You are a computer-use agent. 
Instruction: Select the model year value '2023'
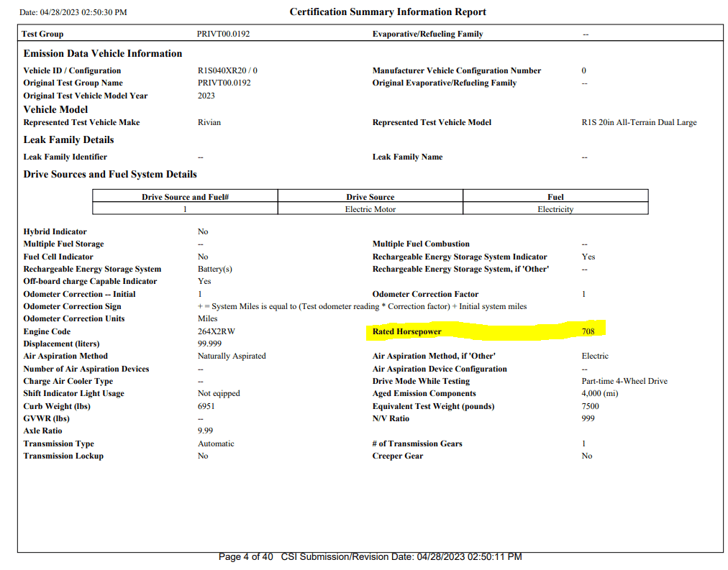click(206, 96)
